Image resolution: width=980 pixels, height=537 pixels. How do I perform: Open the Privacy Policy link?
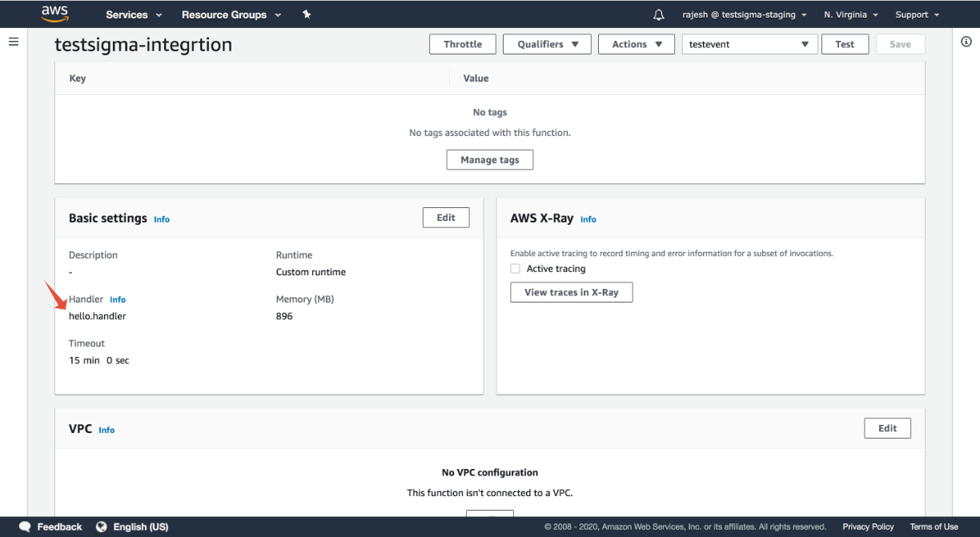click(868, 527)
